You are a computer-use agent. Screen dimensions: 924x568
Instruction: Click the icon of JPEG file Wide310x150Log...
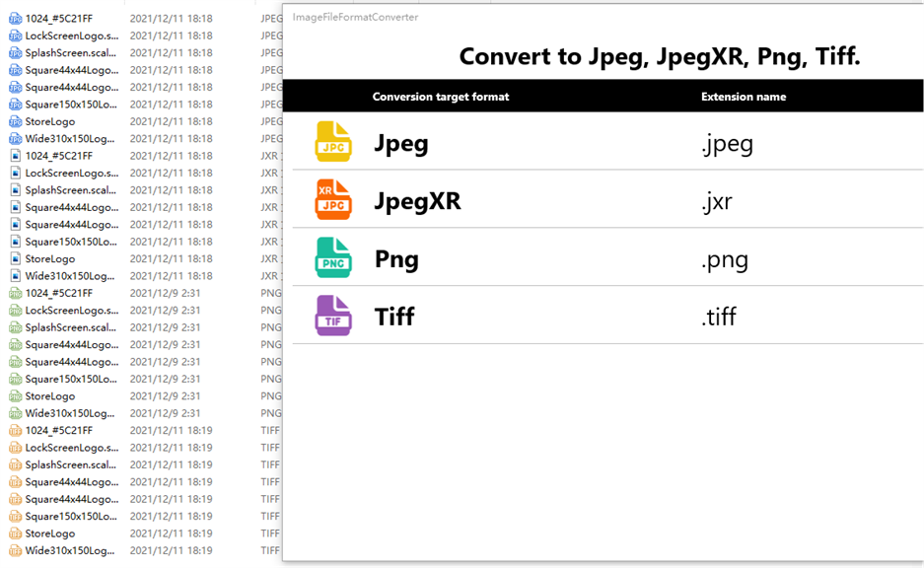[16, 138]
